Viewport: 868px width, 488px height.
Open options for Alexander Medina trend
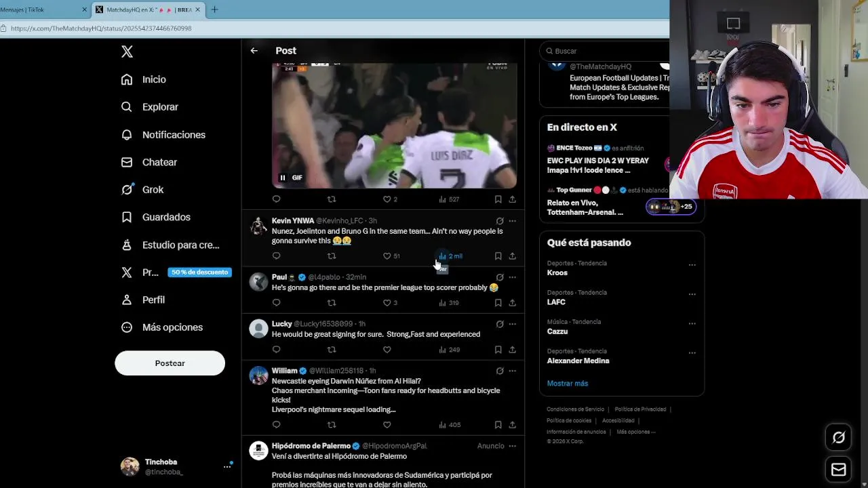click(692, 352)
